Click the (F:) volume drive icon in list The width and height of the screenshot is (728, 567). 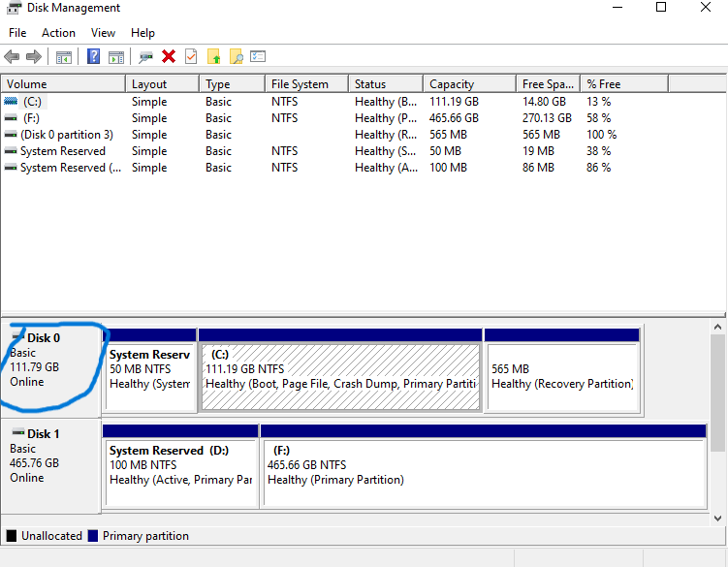pos(11,118)
